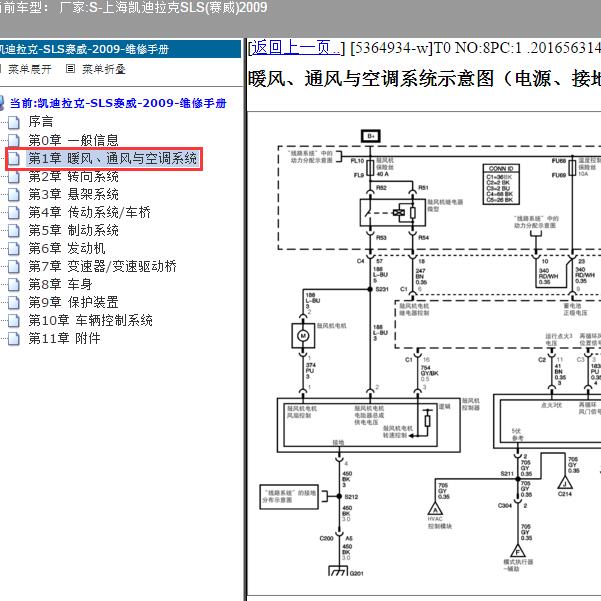Click the page icon beside 第8章 车身

[14, 285]
